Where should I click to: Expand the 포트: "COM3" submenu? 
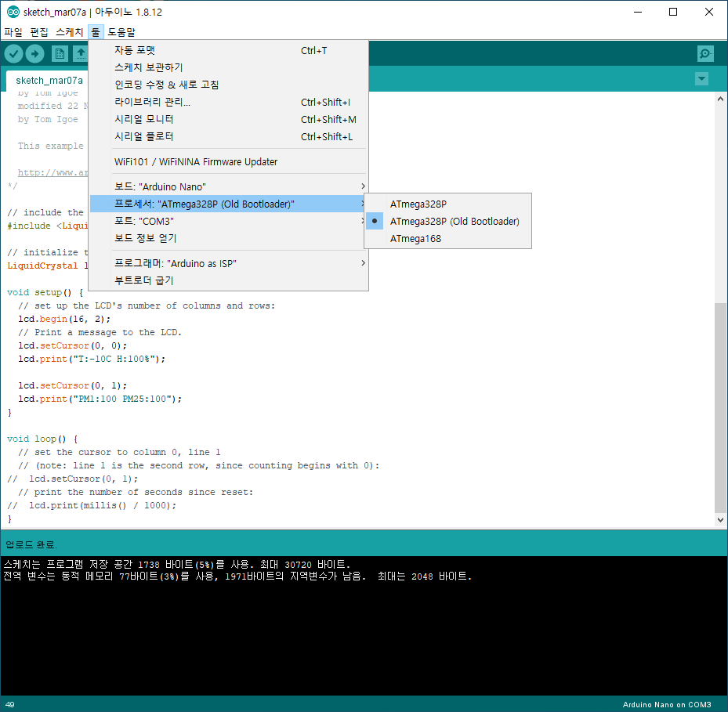pos(228,221)
